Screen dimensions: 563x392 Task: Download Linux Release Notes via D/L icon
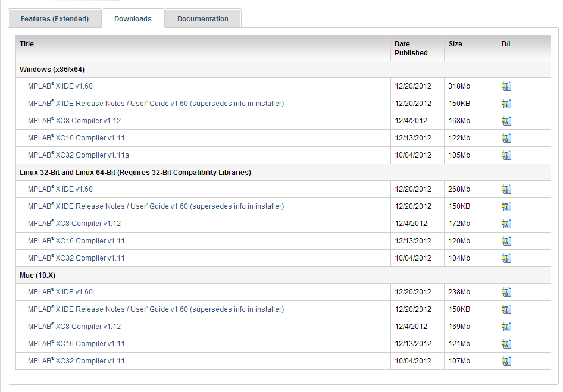click(x=506, y=207)
